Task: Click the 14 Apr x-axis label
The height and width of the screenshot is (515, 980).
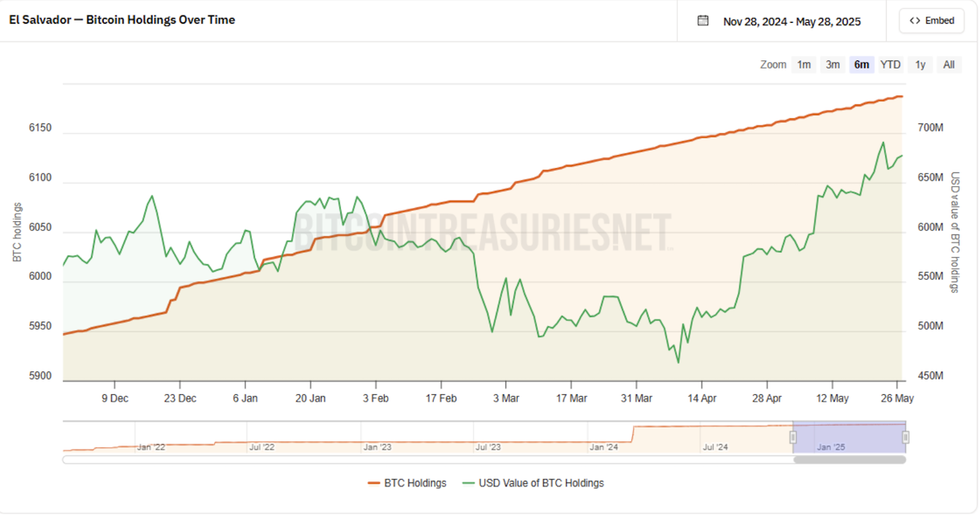Action: [x=702, y=398]
